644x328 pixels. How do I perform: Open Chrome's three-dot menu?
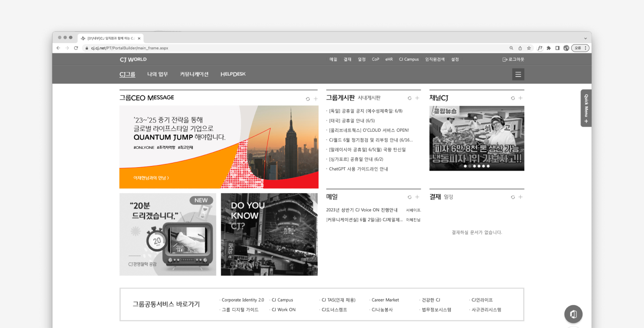coord(585,48)
